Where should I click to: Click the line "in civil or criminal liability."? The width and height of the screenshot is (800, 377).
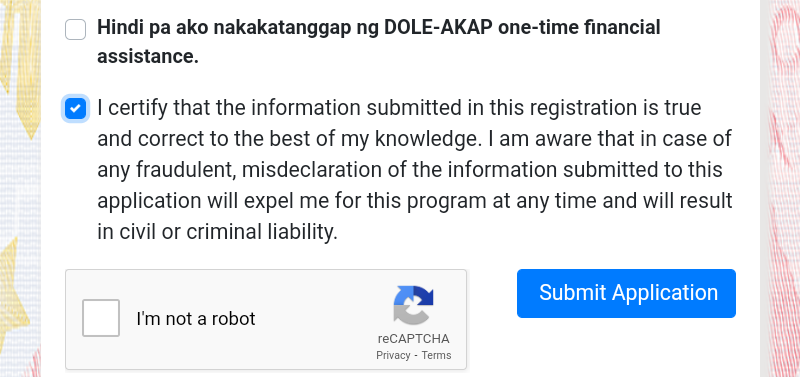[217, 232]
